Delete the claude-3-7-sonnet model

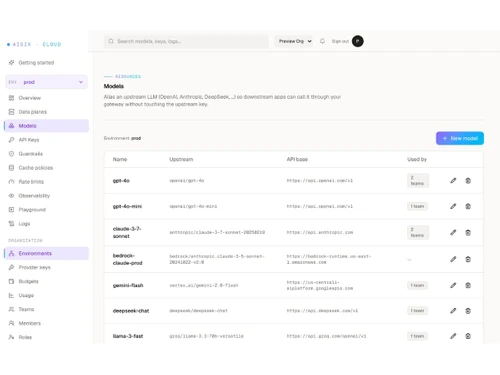click(468, 233)
